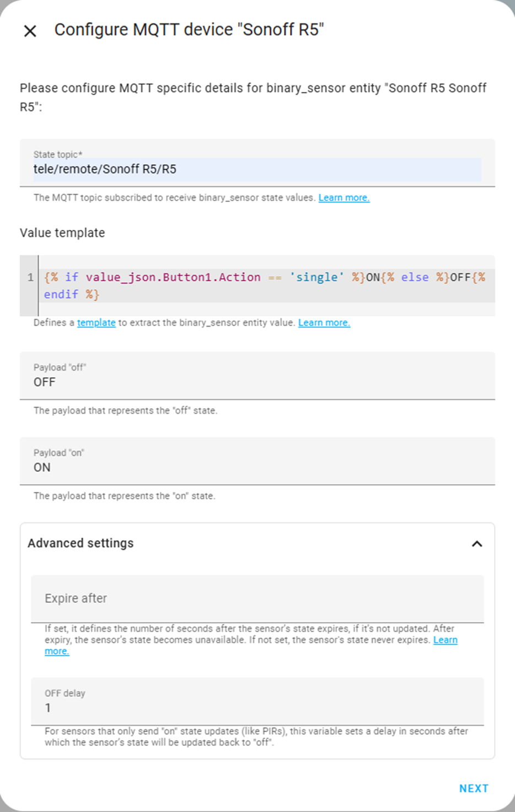515x812 pixels.
Task: Close the Configure MQTT device dialog
Action: [x=30, y=31]
